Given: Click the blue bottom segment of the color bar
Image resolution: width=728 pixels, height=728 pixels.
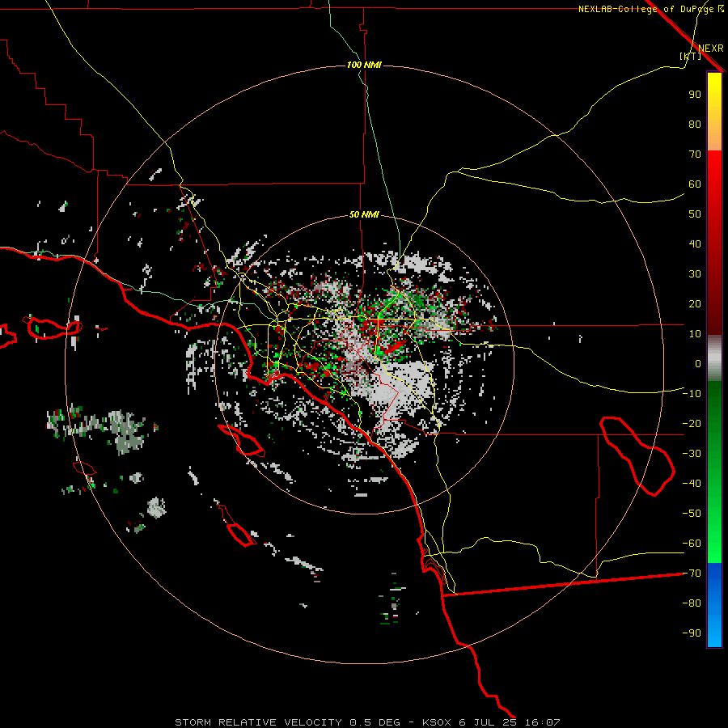Looking at the screenshot, I should point(714,605).
